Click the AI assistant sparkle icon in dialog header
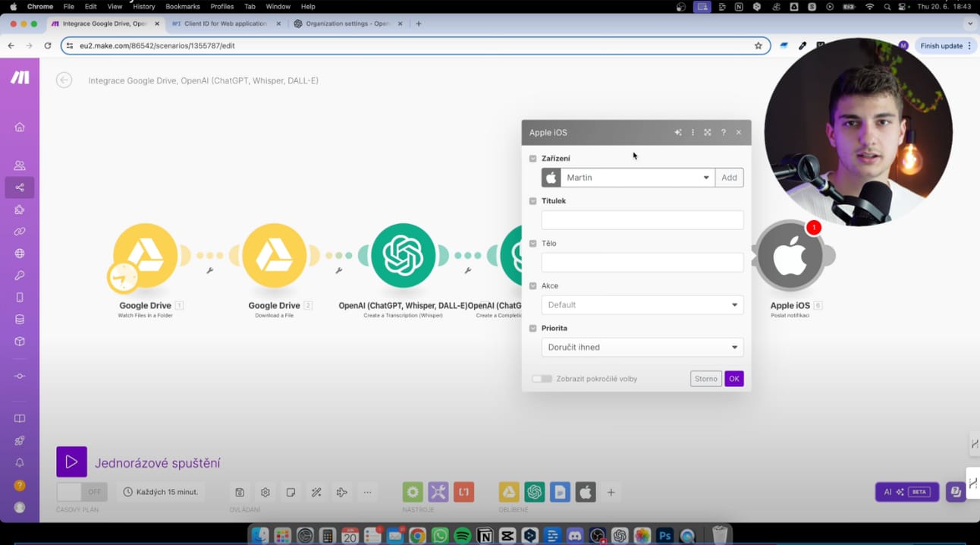This screenshot has width=980, height=545. point(678,132)
